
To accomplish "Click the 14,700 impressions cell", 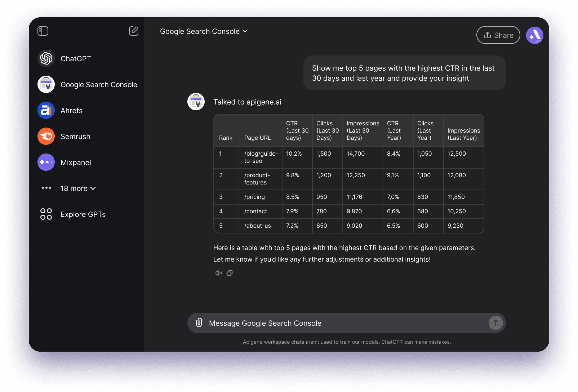I will [x=363, y=157].
